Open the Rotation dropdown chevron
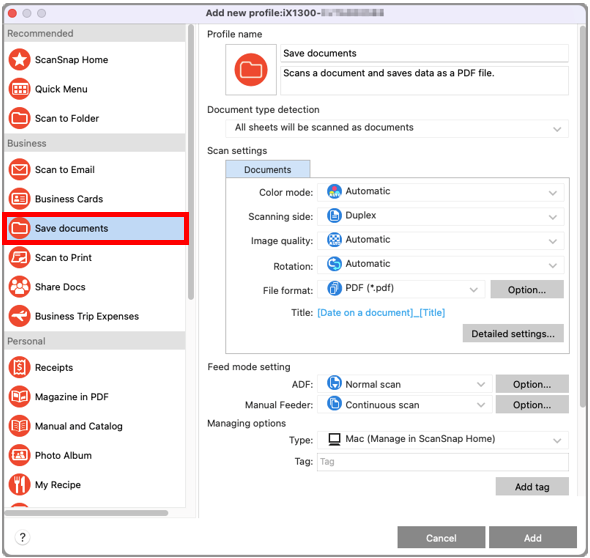590x558 pixels. [x=553, y=265]
